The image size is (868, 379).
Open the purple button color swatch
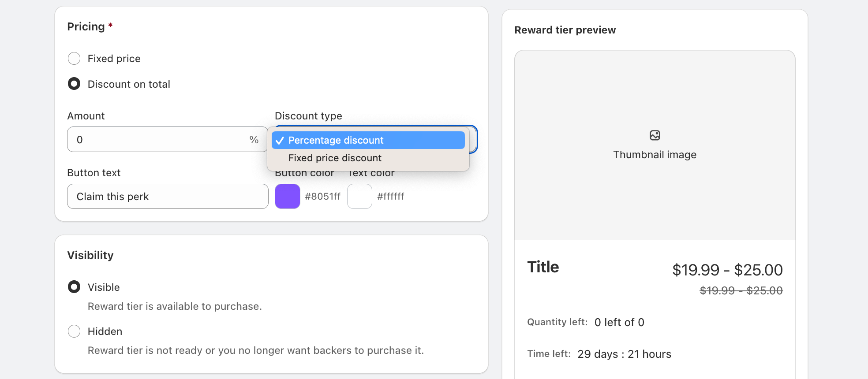(288, 196)
